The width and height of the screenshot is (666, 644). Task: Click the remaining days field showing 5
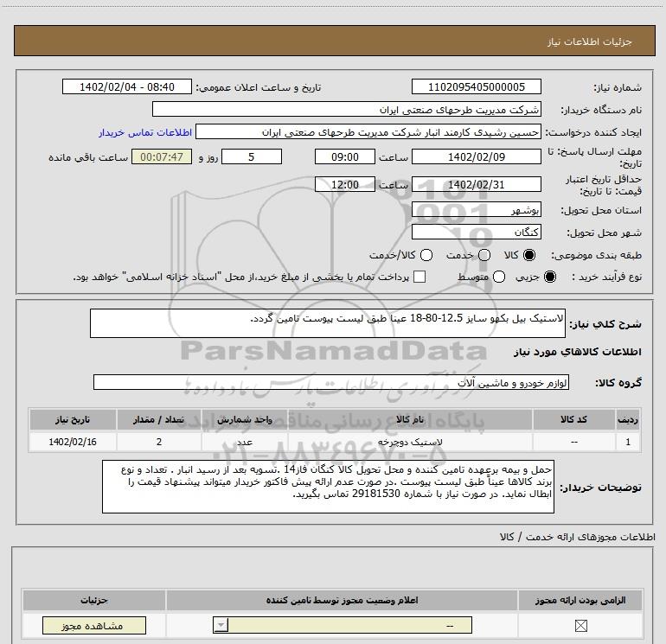pyautogui.click(x=252, y=156)
